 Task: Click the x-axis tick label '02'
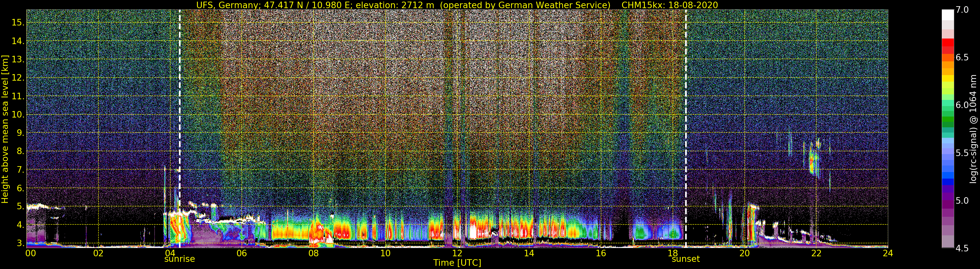point(98,253)
